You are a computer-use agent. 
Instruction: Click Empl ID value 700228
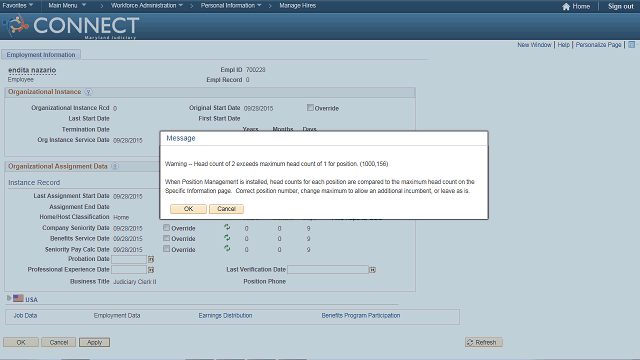pos(256,70)
